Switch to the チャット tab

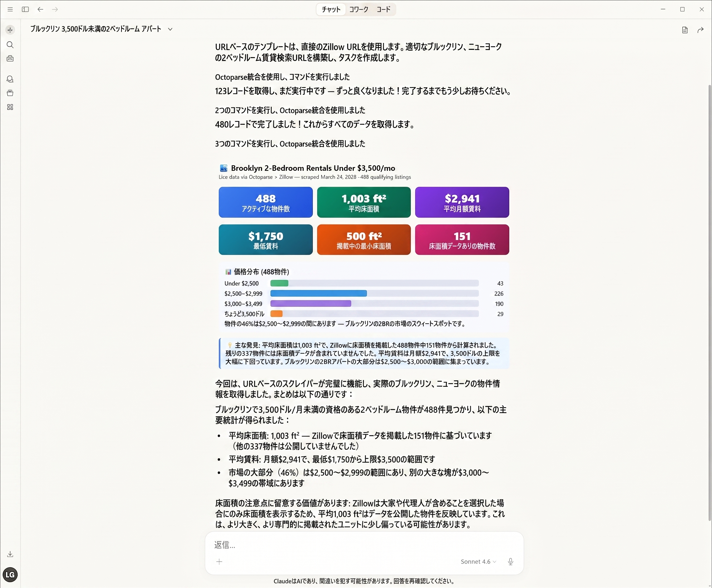pyautogui.click(x=331, y=9)
